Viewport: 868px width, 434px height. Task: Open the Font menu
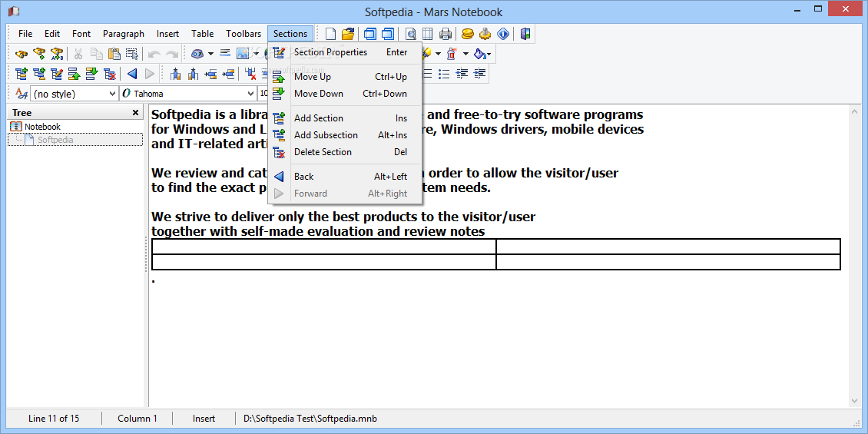point(81,34)
